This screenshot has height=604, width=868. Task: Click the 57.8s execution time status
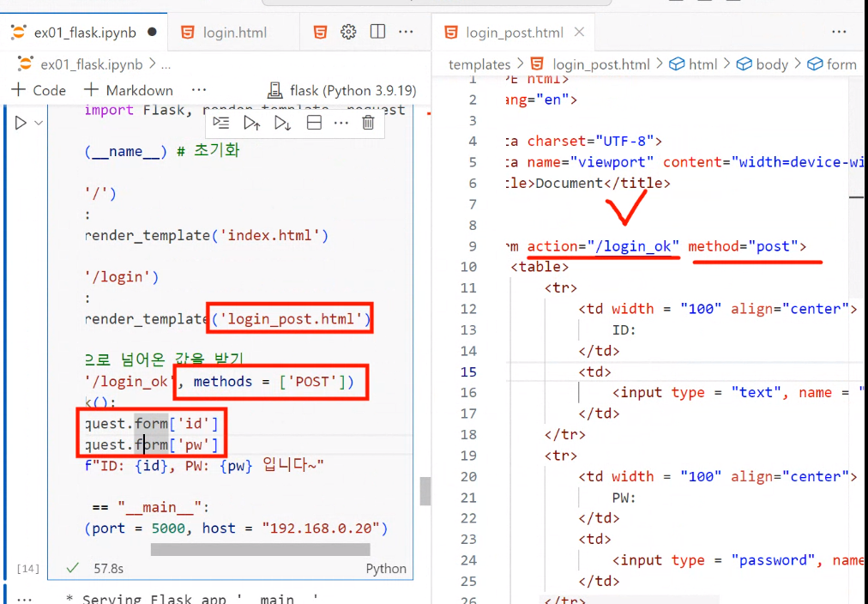tap(108, 569)
